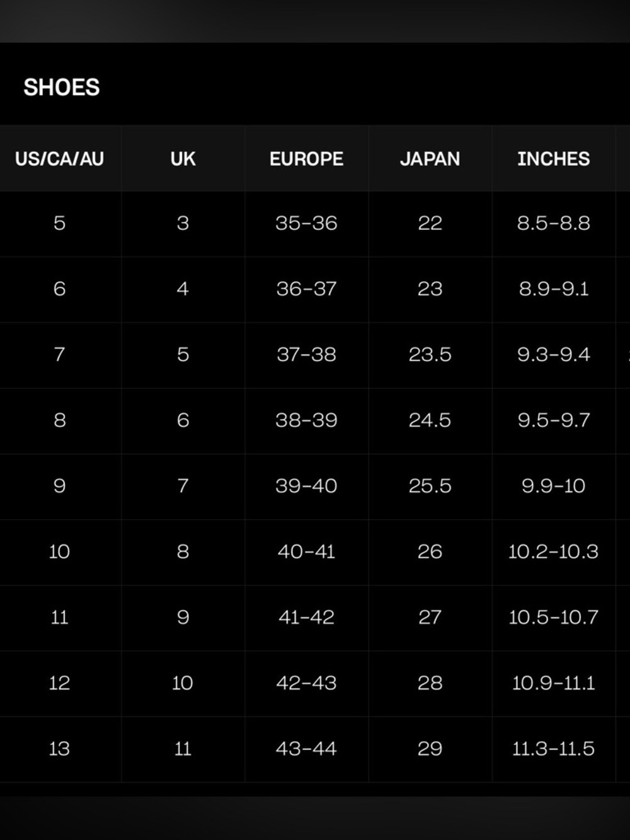Click inches value 8.5-8.8
Image resolution: width=630 pixels, height=840 pixels.
click(553, 223)
